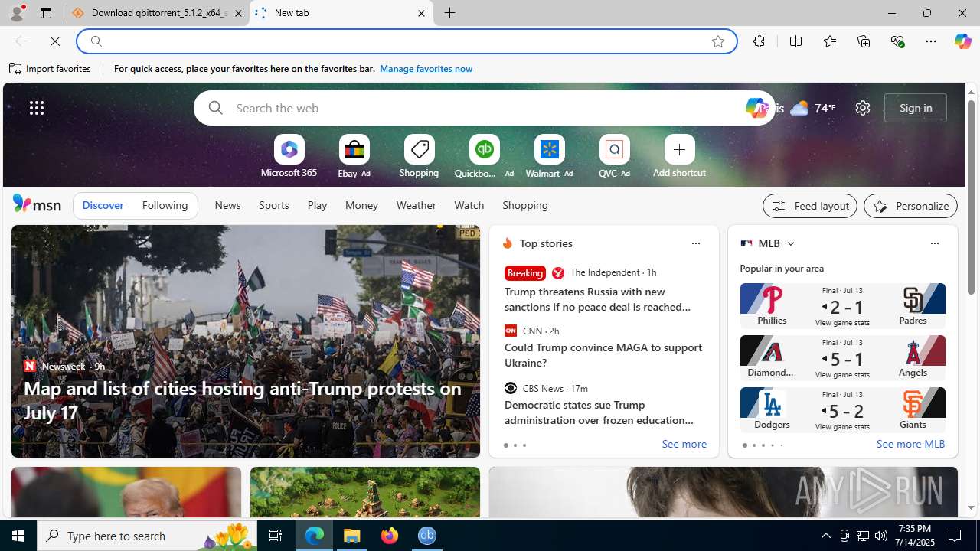Open the Collections icon
Screen dimensions: 980x551
864,41
